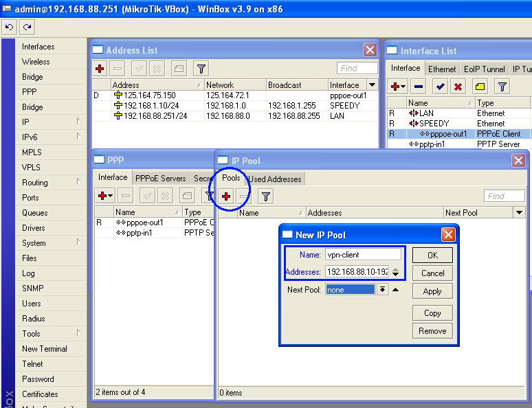Select Interface tab in Interface List
Screen dimensions: 532x408
point(406,68)
